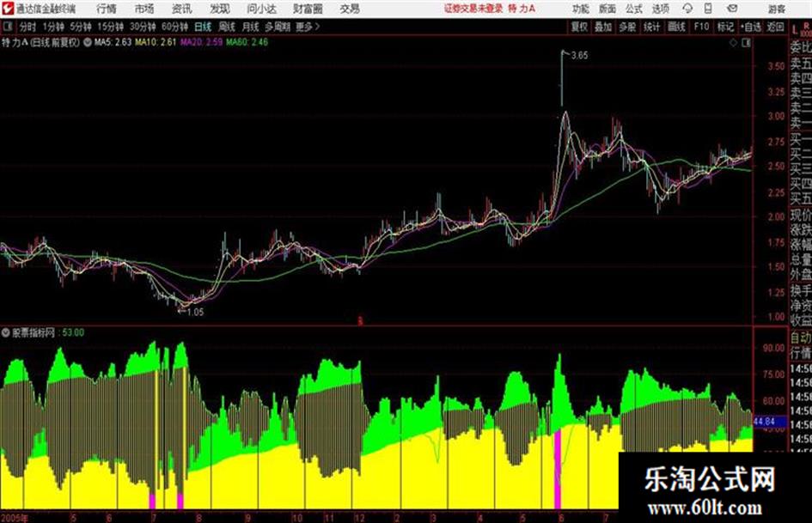812x523 pixels.
Task: Click the 自动 label in right panel
Action: pos(801,338)
